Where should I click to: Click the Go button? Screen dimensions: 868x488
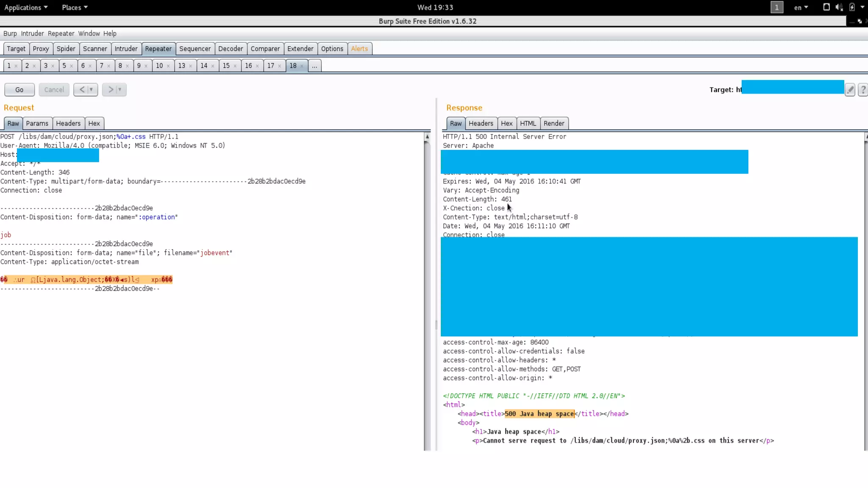tap(19, 90)
